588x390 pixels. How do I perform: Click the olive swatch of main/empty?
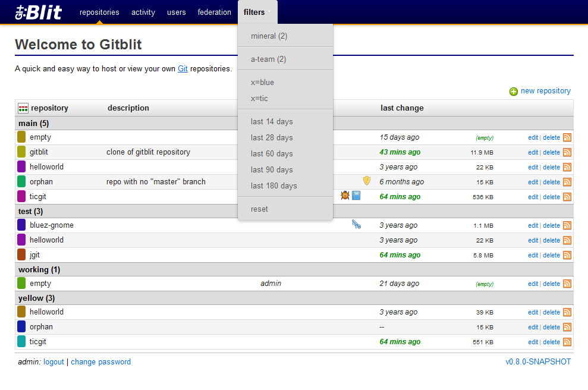click(21, 137)
